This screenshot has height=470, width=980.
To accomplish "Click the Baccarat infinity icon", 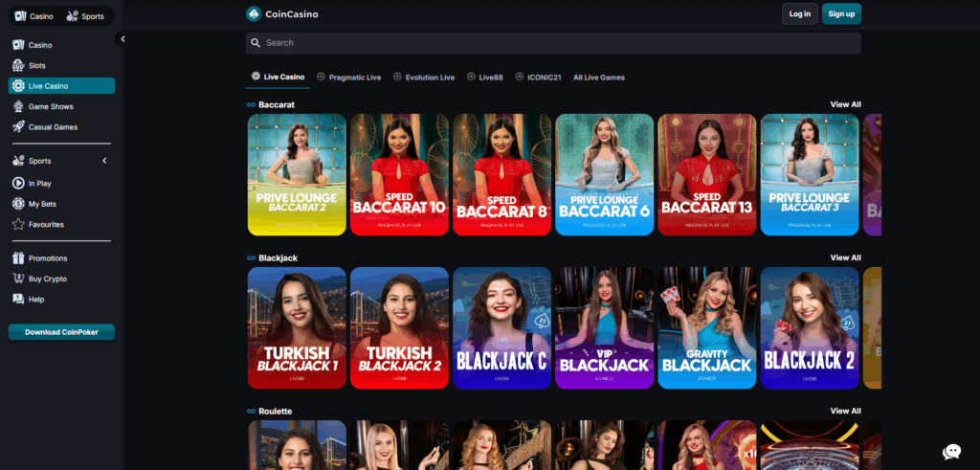I will [252, 105].
